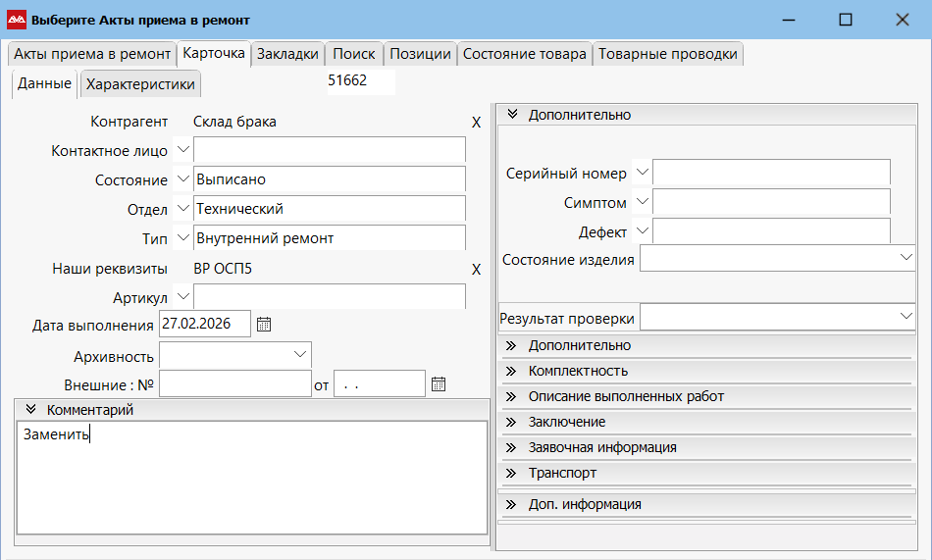Viewport: 932px width, 560px height.
Task: Open Результат проверки dropdown list
Action: [x=905, y=317]
